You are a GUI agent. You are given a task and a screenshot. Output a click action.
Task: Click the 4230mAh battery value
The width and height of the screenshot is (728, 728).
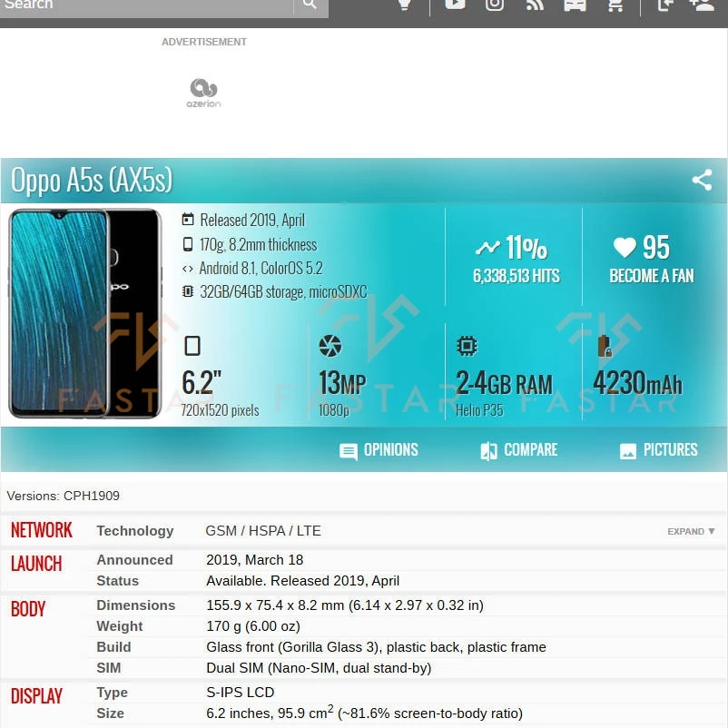[x=637, y=383]
